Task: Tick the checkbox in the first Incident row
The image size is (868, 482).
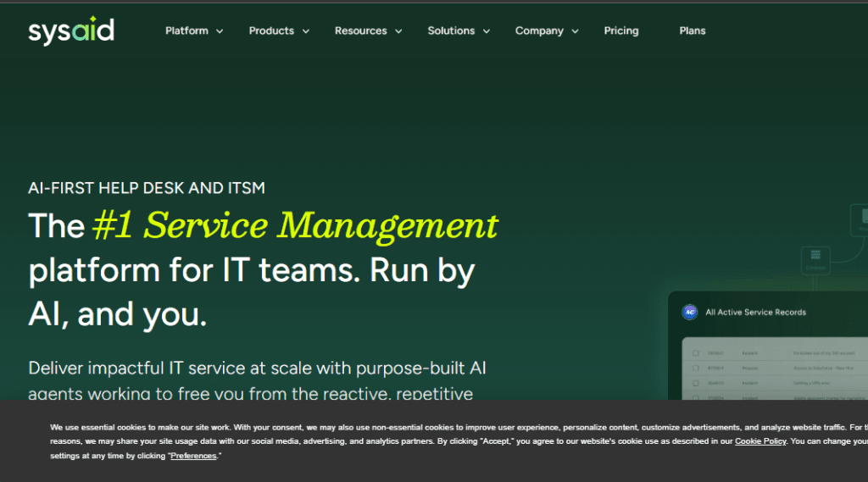Action: pyautogui.click(x=696, y=353)
